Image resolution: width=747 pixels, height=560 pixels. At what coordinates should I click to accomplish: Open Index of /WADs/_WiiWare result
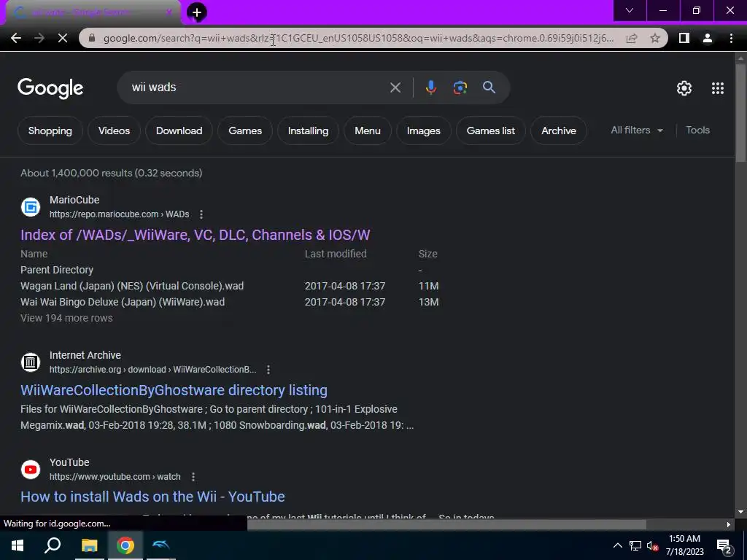click(196, 235)
